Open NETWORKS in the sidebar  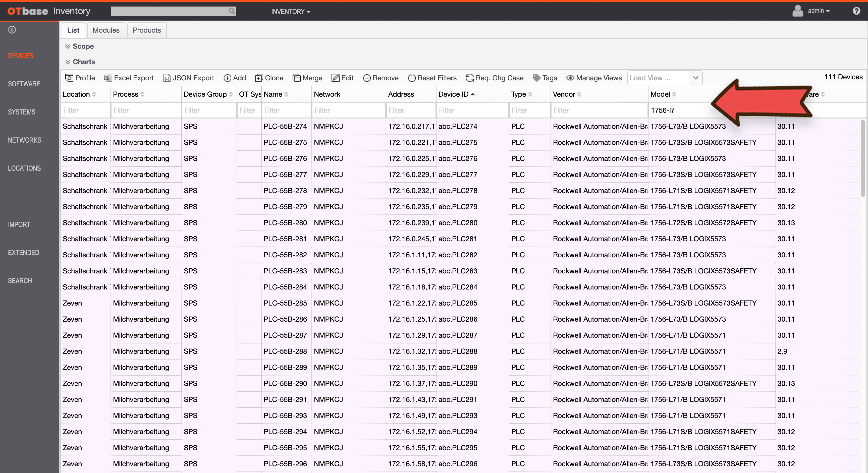pos(25,140)
